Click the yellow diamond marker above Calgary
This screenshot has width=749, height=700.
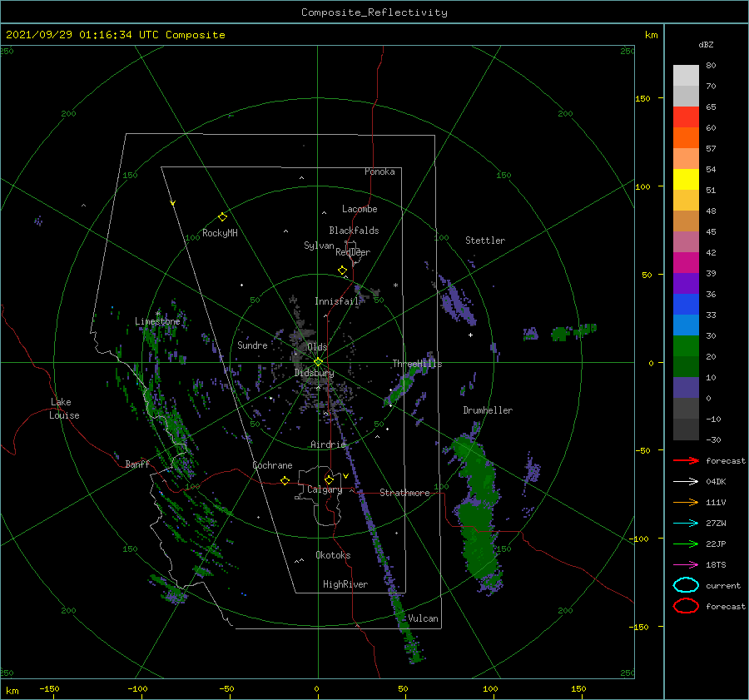click(x=329, y=479)
